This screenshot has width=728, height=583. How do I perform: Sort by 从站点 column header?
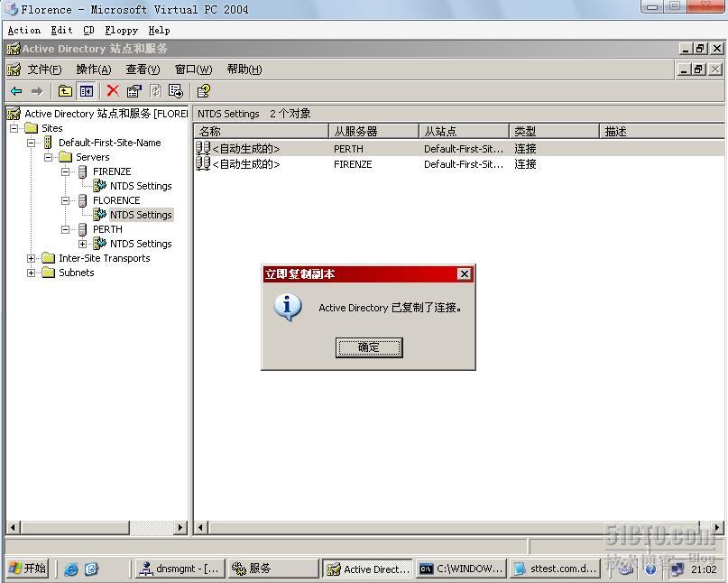[464, 132]
